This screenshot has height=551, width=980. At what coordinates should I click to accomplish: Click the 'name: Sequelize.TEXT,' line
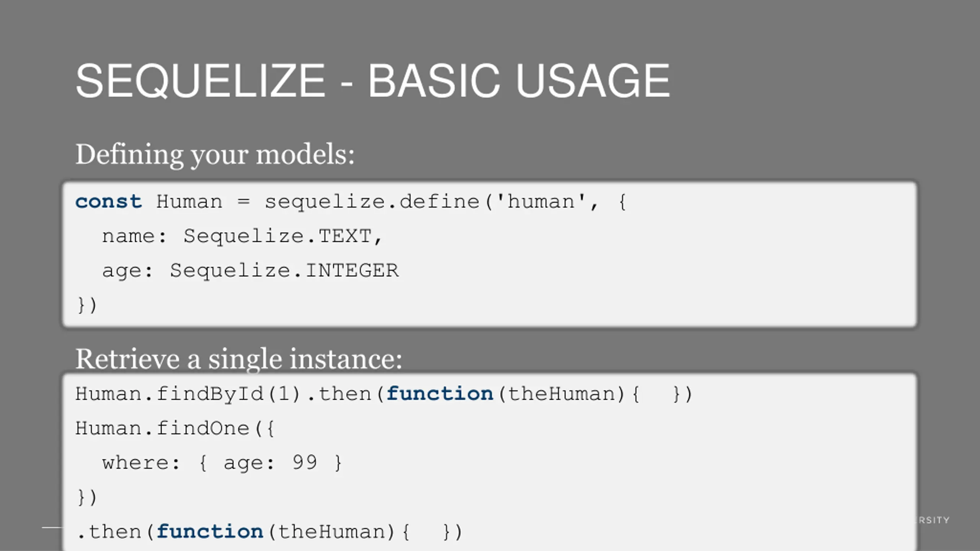tap(242, 236)
